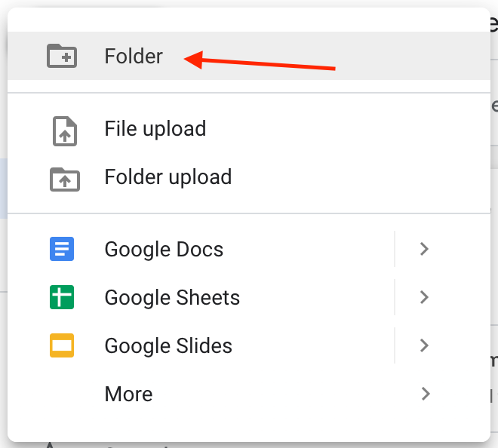The height and width of the screenshot is (448, 498).
Task: Click the folder upload arrow icon
Action: tap(65, 180)
